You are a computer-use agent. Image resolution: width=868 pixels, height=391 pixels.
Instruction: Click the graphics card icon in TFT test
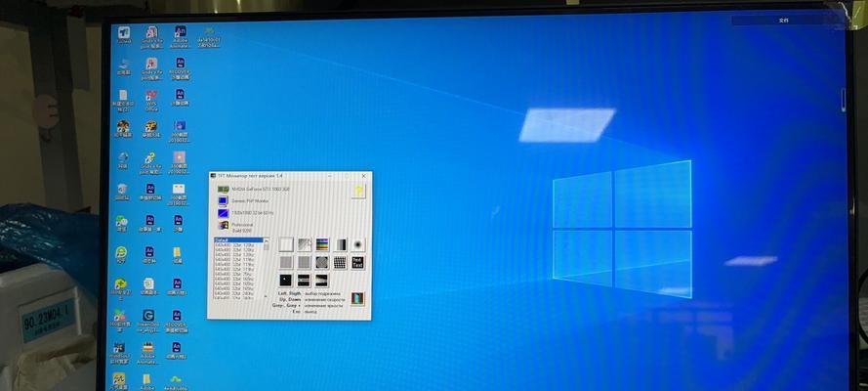tap(223, 190)
